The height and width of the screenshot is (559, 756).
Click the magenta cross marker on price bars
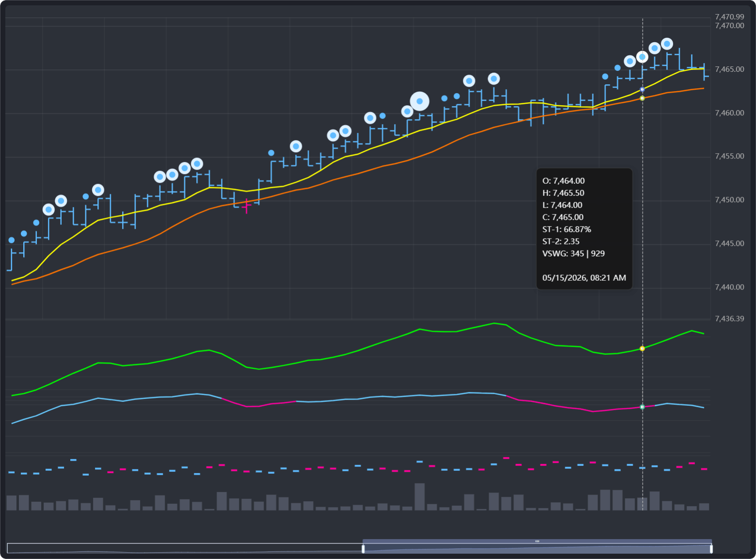tap(247, 206)
